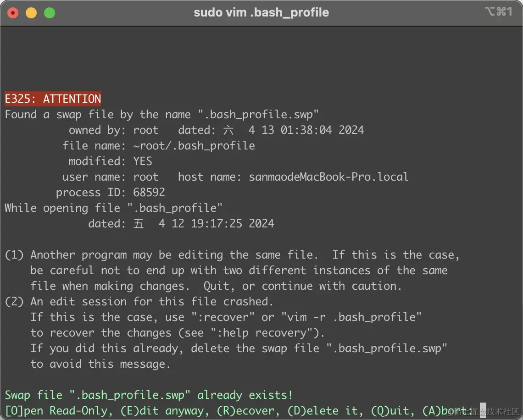Image resolution: width=523 pixels, height=420 pixels.
Task: Click the green "Swap file already exists!" message
Action: pyautogui.click(x=149, y=395)
